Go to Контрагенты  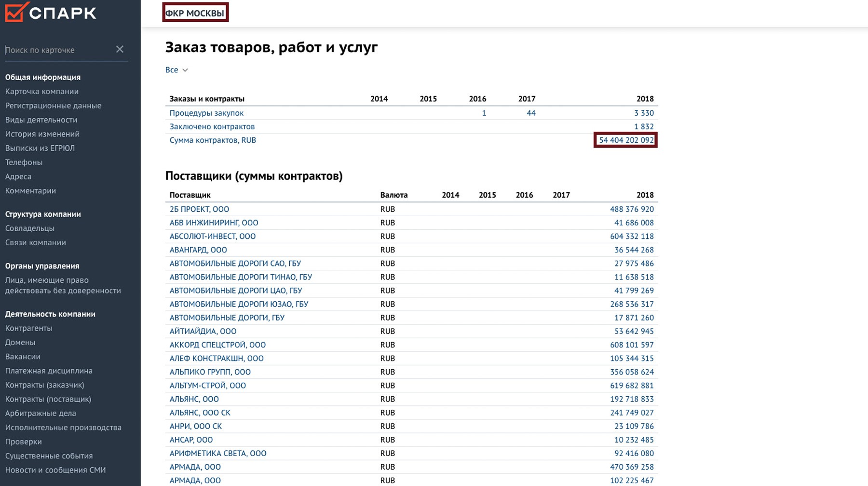tap(29, 328)
